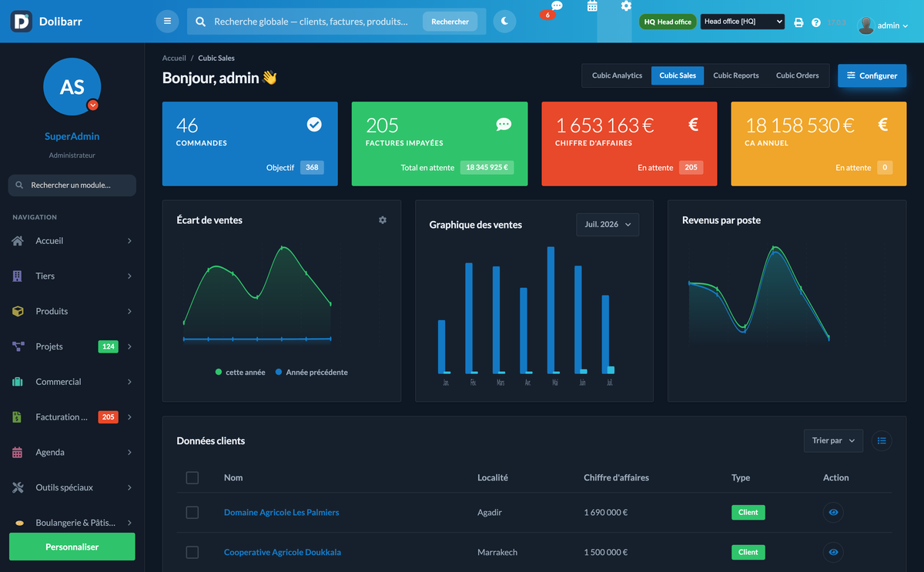This screenshot has width=924, height=572.
Task: Click the Configurer button
Action: [872, 75]
